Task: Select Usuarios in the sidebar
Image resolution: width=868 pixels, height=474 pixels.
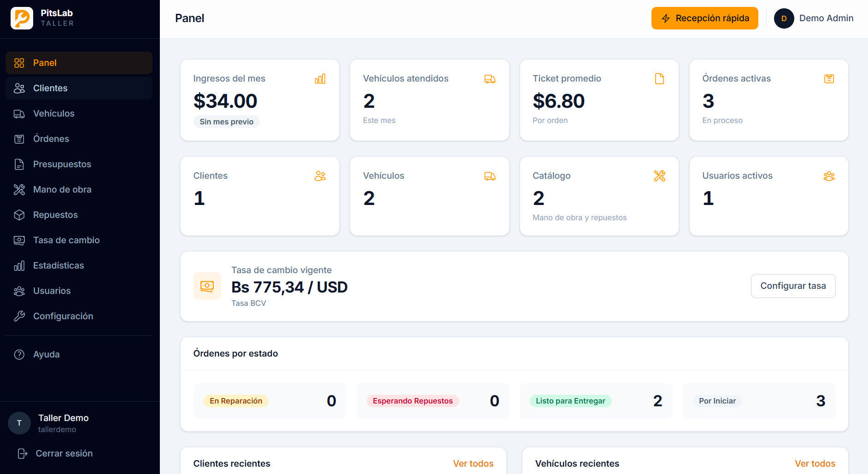Action: click(x=79, y=291)
